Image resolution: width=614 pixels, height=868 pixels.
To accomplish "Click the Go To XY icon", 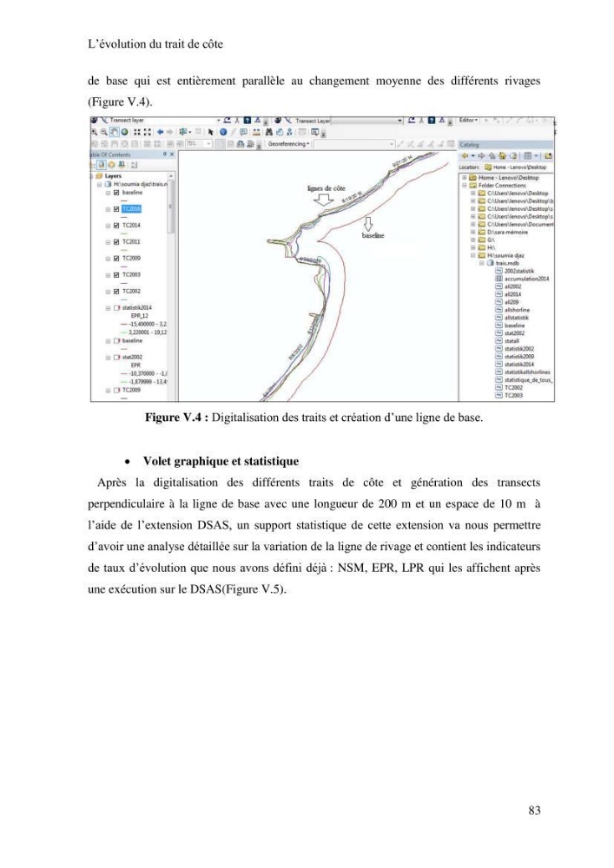I will [x=289, y=132].
